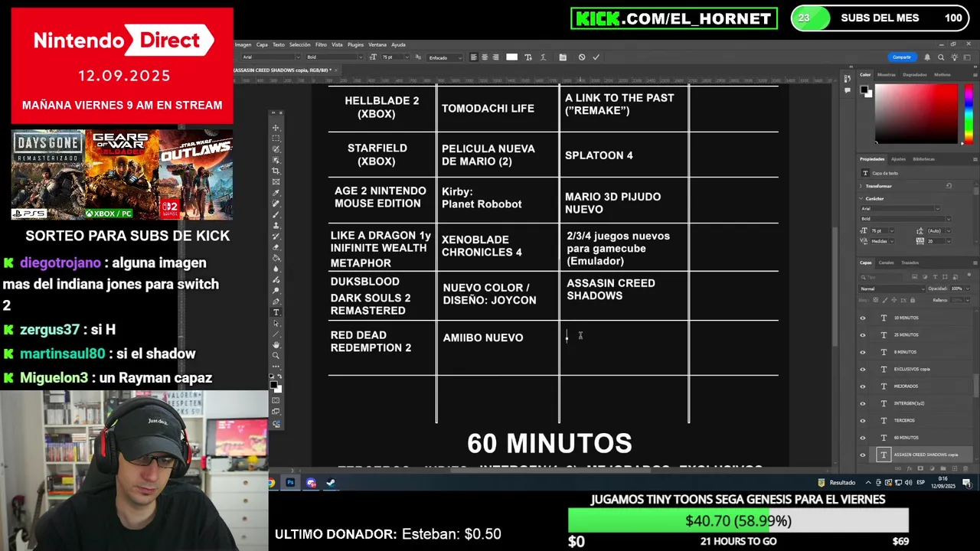Select the Clone Stamp tool
Screen dimensions: 980x551
276,226
